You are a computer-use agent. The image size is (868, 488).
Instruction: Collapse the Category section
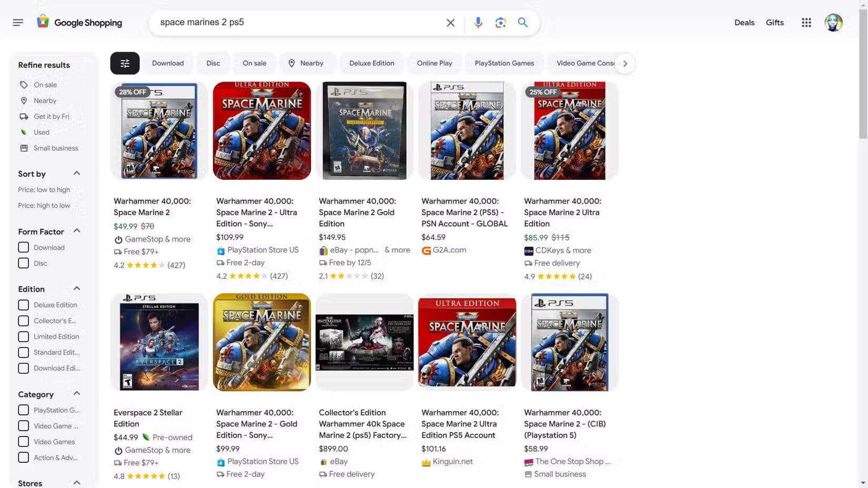pos(77,394)
